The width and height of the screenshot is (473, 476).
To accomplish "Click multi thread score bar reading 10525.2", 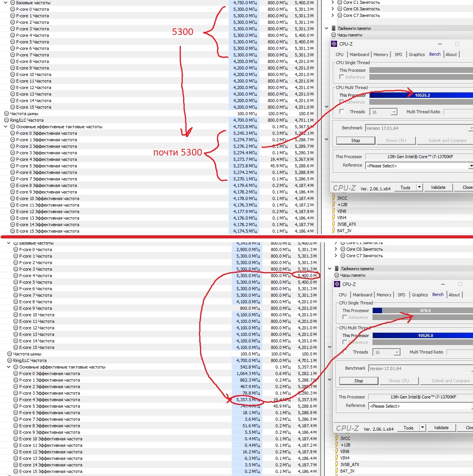I will tap(421, 95).
